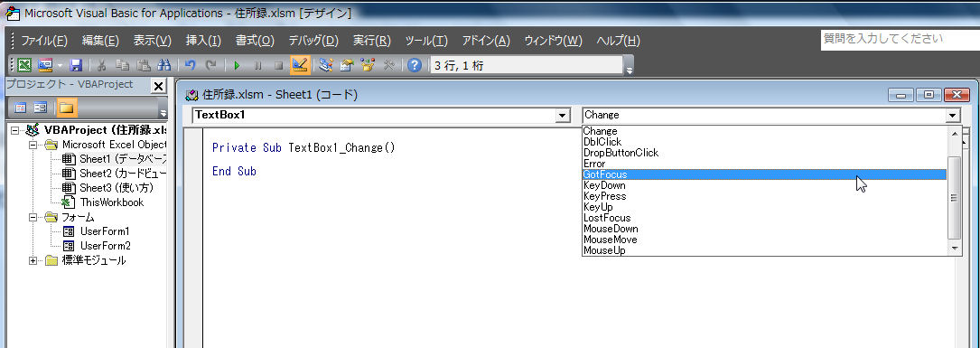The image size is (980, 348).
Task: Open toolbar options at standard toolbar's end
Action: coord(630,66)
